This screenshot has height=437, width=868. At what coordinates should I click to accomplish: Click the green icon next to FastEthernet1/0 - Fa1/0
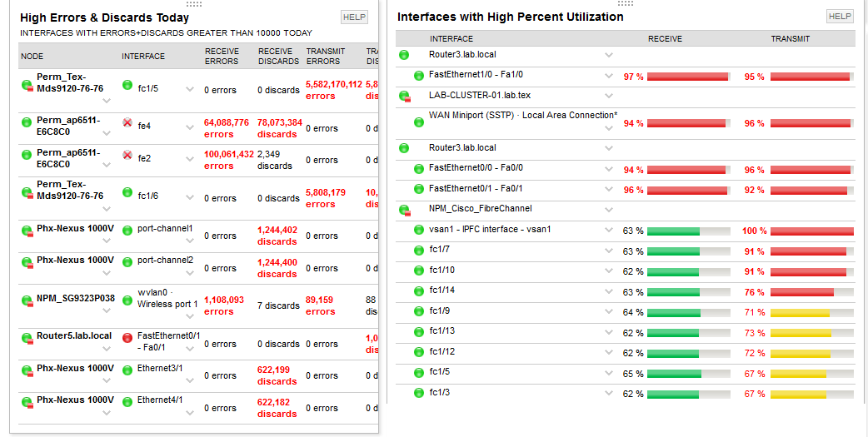[x=419, y=76]
